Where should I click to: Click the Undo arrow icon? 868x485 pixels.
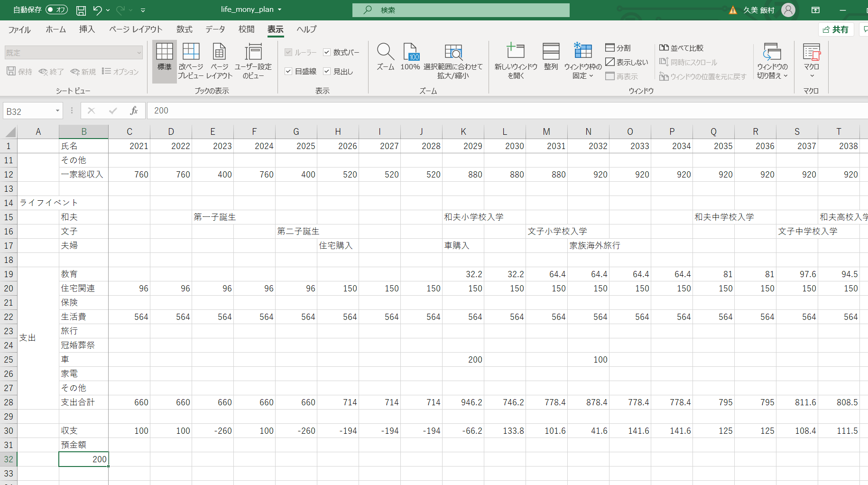97,10
